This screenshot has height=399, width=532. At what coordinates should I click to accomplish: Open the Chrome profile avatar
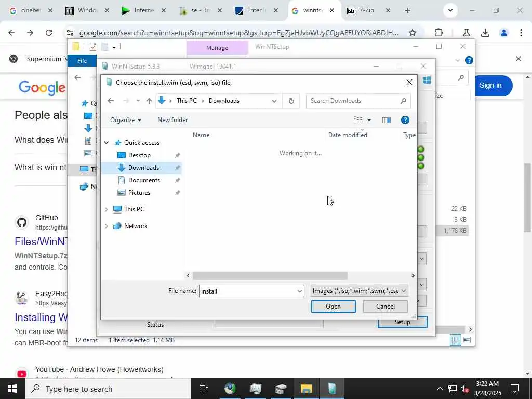[x=503, y=33]
